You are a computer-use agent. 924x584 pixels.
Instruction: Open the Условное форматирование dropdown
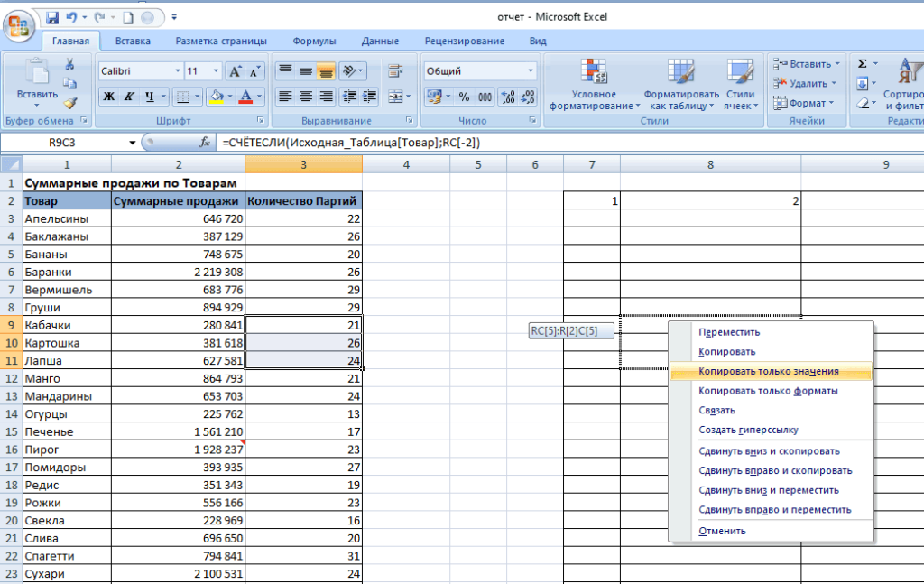(594, 84)
